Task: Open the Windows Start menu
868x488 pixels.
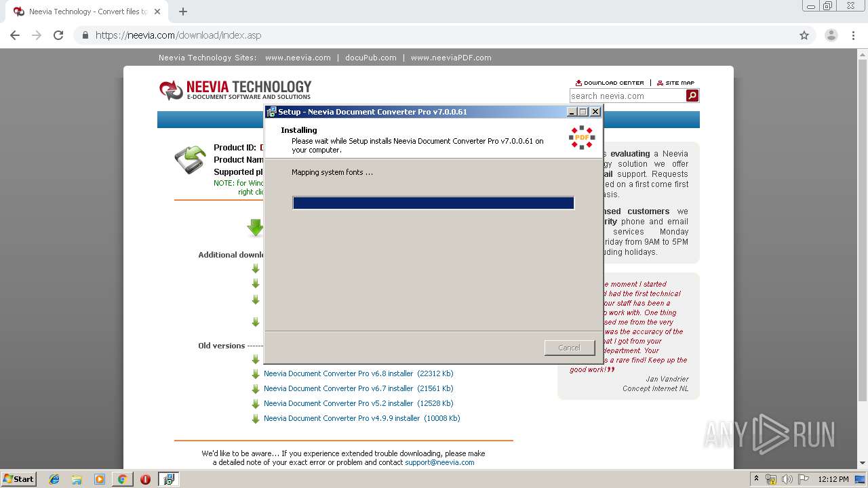Action: click(x=18, y=479)
